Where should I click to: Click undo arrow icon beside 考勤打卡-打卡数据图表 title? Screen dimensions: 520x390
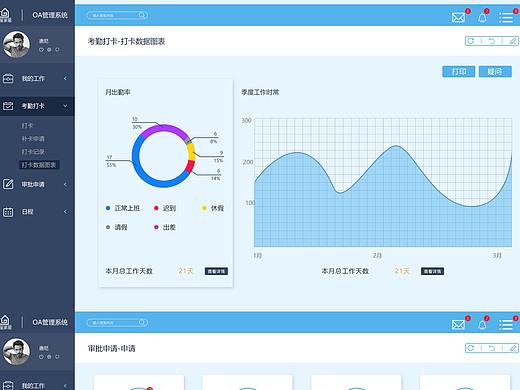pos(492,41)
